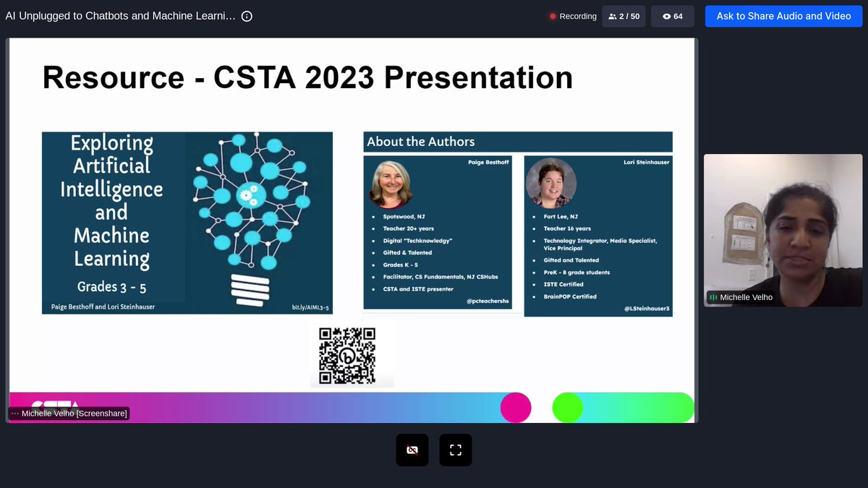Click the Exploring Artificial Intelligence slide thumbnail
The image size is (868, 488).
pyautogui.click(x=187, y=223)
